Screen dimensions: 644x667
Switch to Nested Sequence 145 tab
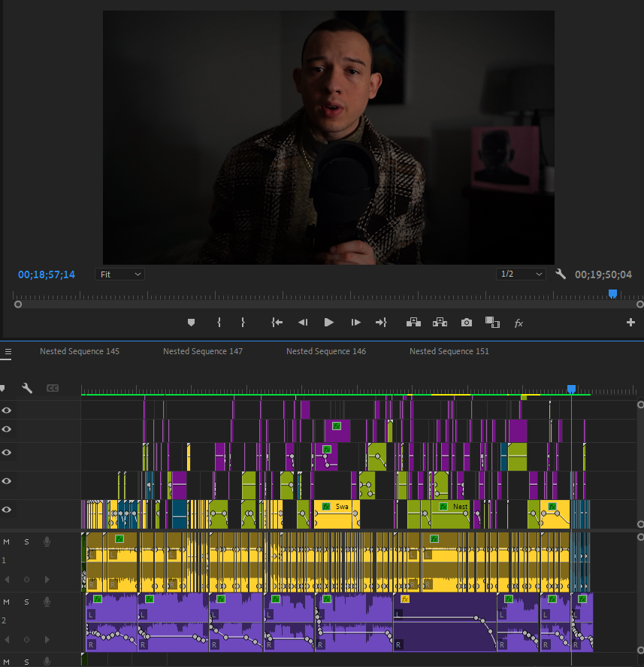pos(80,351)
